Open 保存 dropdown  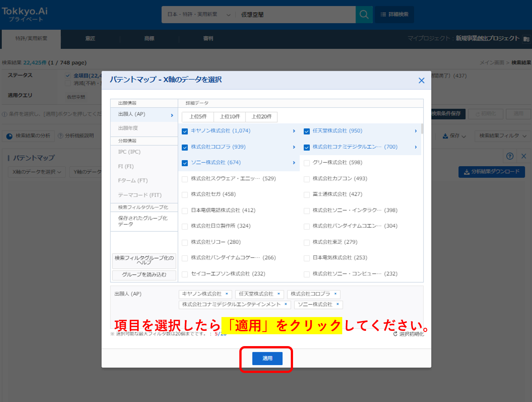tap(454, 136)
